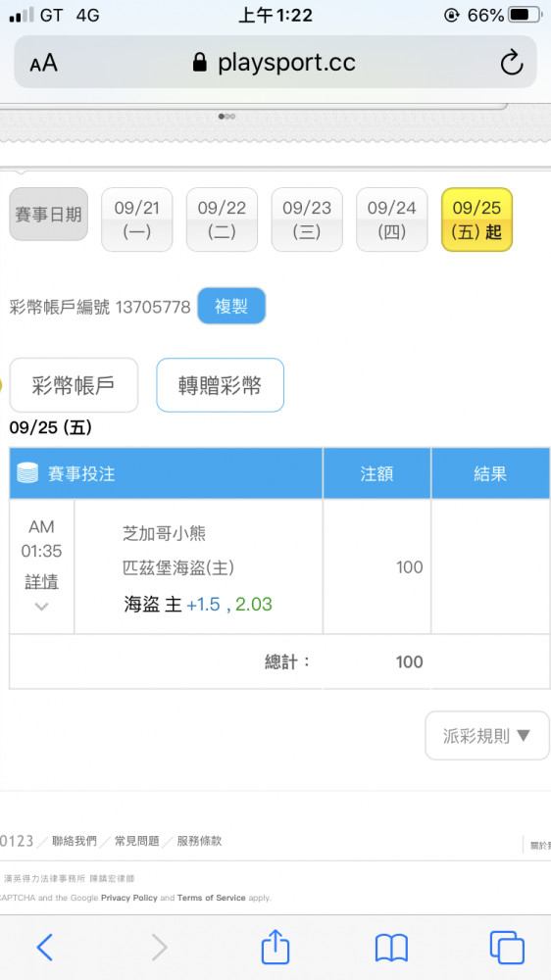551x980 pixels.
Task: Tap the Safari reload page icon
Action: [512, 63]
